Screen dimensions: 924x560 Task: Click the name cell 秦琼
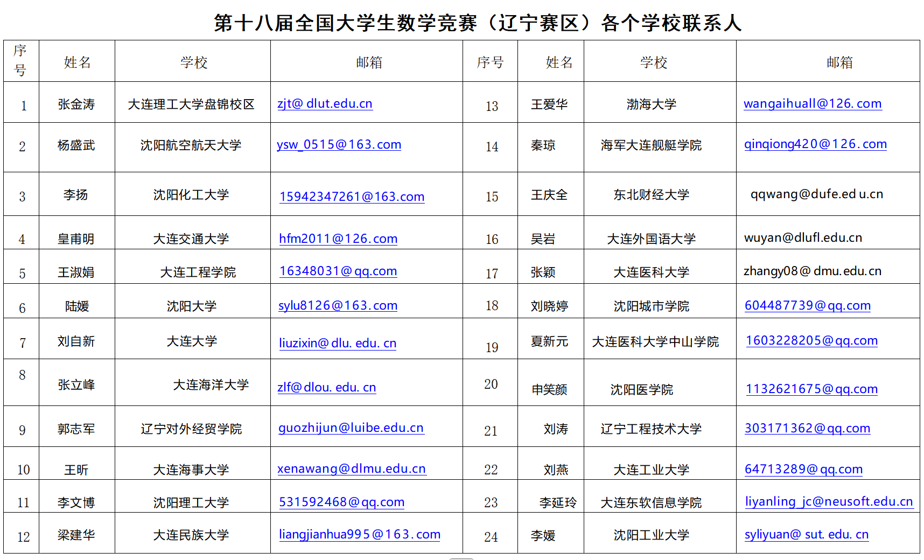[543, 145]
